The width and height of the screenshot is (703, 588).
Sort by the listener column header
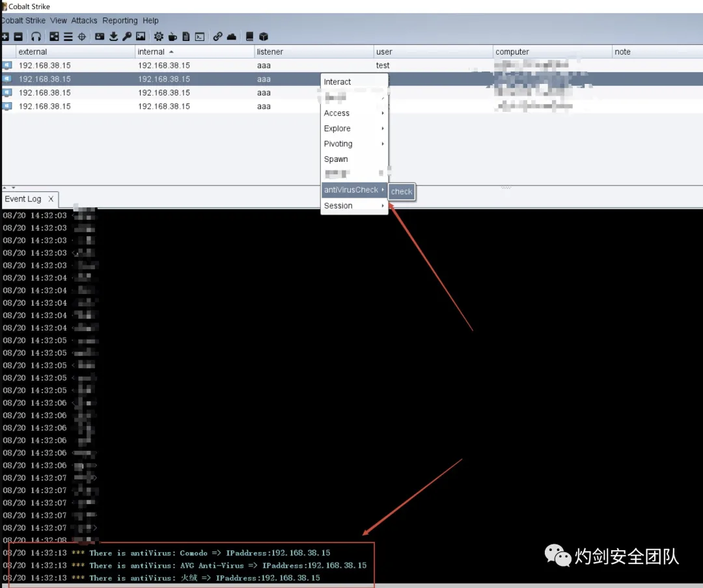[314, 51]
